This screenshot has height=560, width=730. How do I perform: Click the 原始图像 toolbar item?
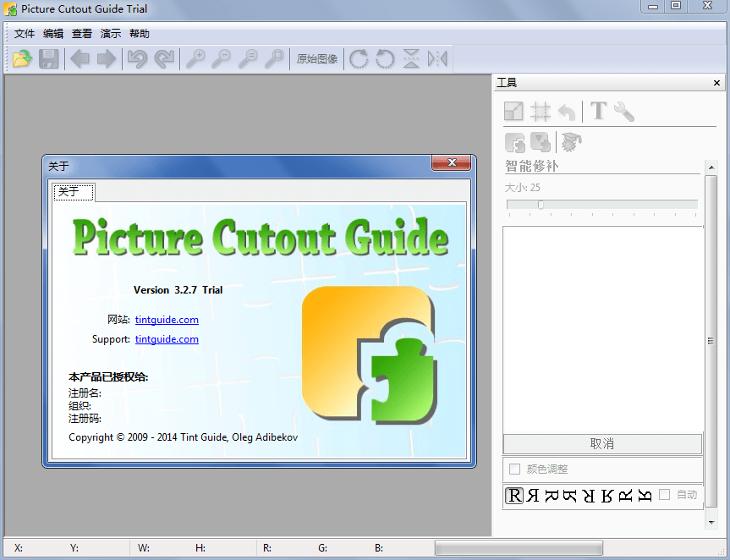[x=317, y=58]
